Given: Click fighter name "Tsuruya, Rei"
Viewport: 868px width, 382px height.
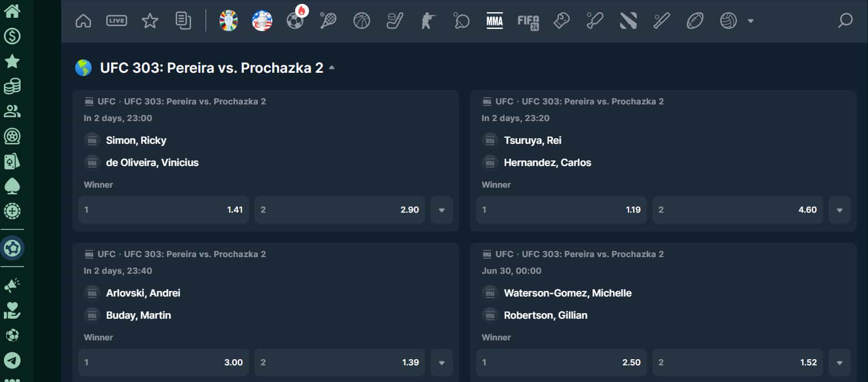Looking at the screenshot, I should (x=532, y=140).
